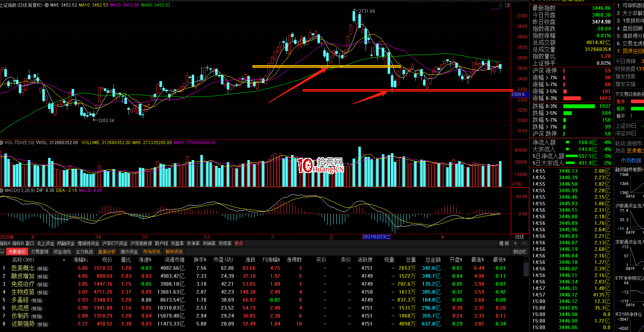Click the 涨幅 0-3% red bar

[572, 98]
